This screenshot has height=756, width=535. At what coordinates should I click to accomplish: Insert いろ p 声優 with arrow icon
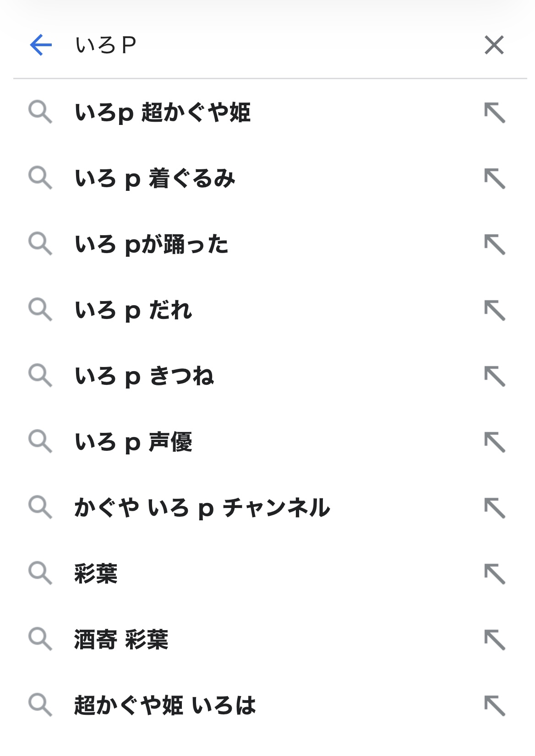[x=495, y=442]
